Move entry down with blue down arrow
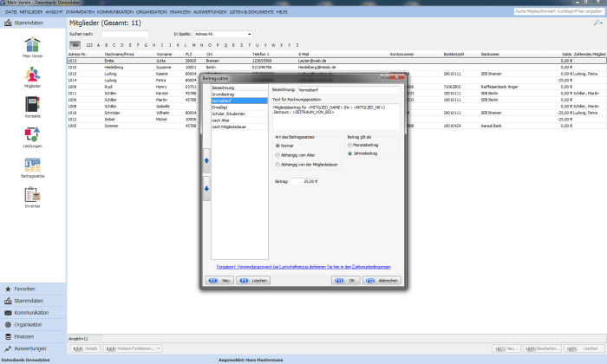This screenshot has height=364, width=607. tap(206, 187)
